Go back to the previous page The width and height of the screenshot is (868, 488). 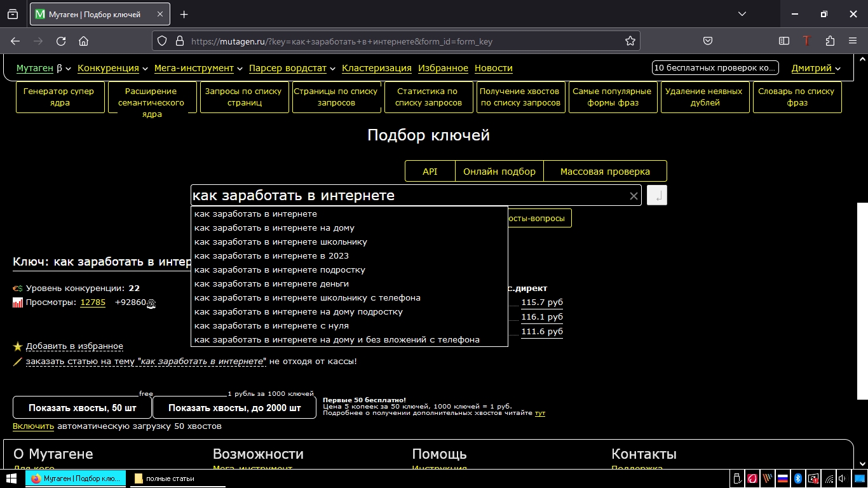tap(15, 41)
